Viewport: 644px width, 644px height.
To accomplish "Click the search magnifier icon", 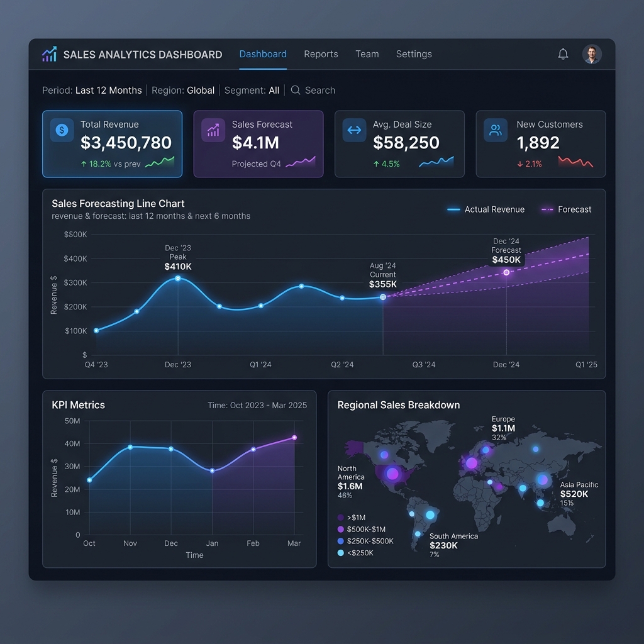I will click(296, 90).
